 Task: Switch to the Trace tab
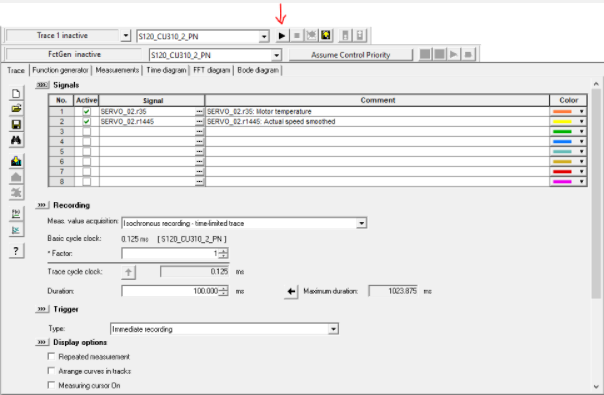coord(16,70)
